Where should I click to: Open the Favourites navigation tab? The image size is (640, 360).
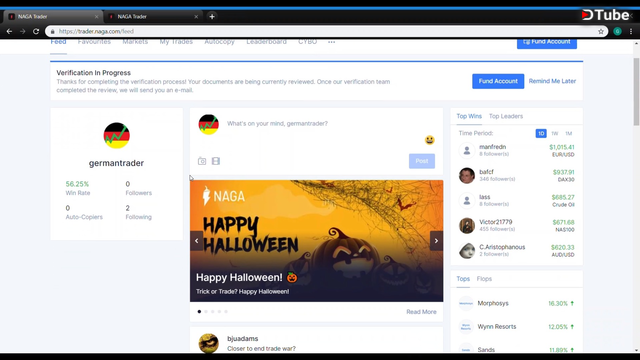pos(94,42)
